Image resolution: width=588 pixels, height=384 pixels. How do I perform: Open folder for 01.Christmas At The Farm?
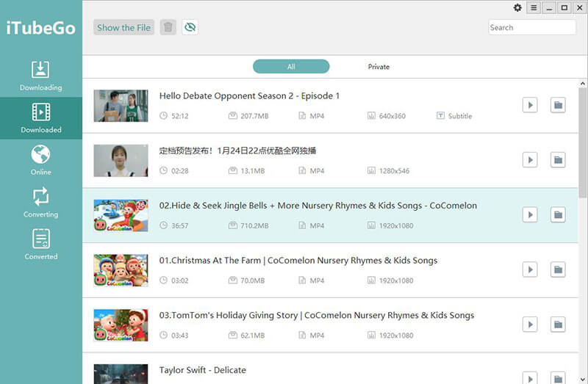coord(558,269)
